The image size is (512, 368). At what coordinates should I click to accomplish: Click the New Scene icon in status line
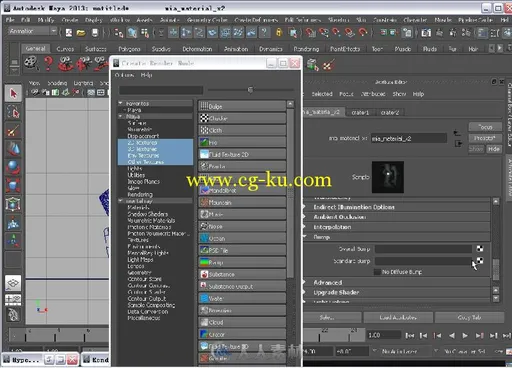[69, 32]
